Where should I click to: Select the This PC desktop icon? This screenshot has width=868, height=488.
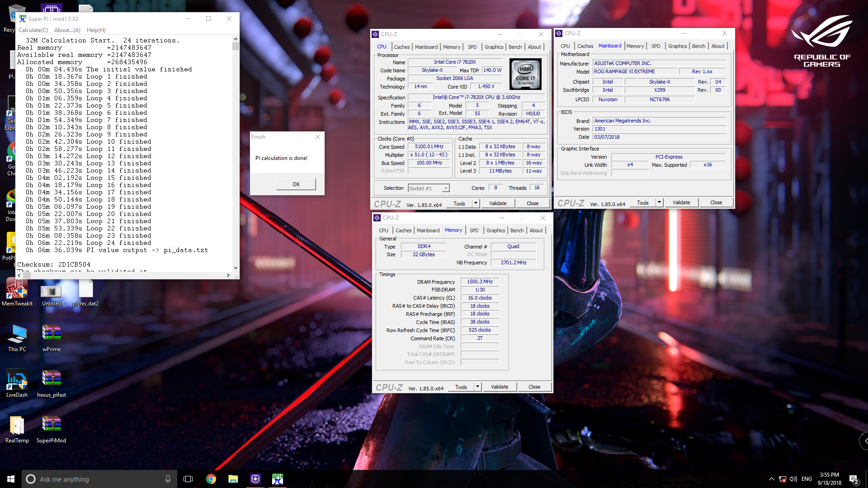[17, 338]
